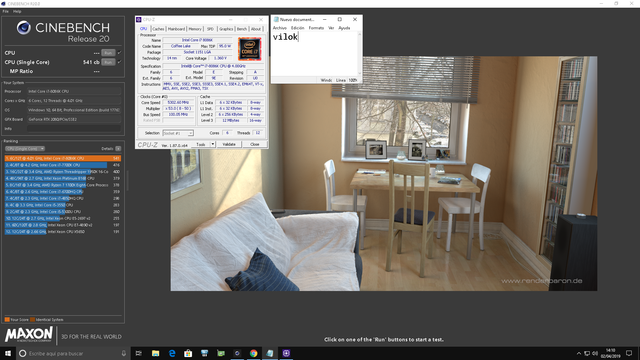Open the Cinebench Help menu

[x=17, y=11]
